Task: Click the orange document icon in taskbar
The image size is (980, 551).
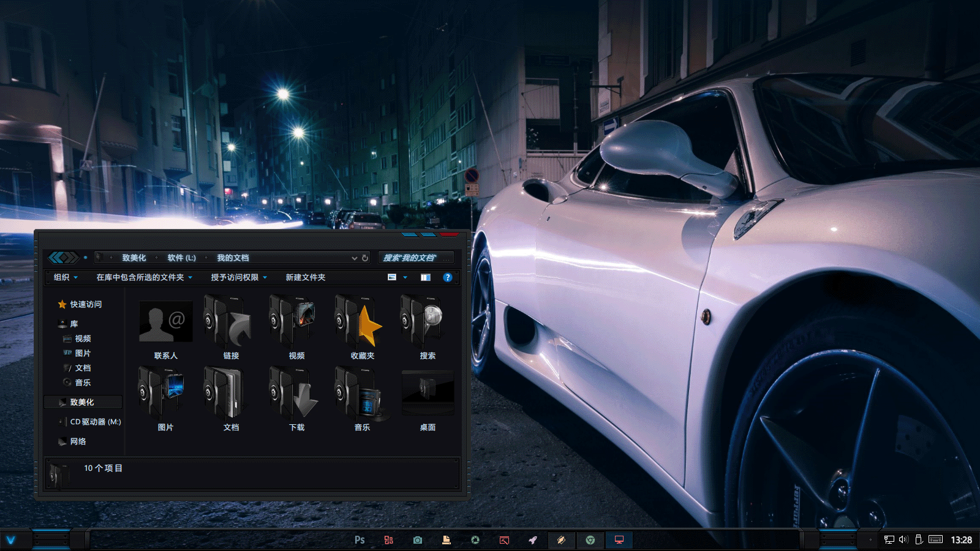Action: (446, 540)
